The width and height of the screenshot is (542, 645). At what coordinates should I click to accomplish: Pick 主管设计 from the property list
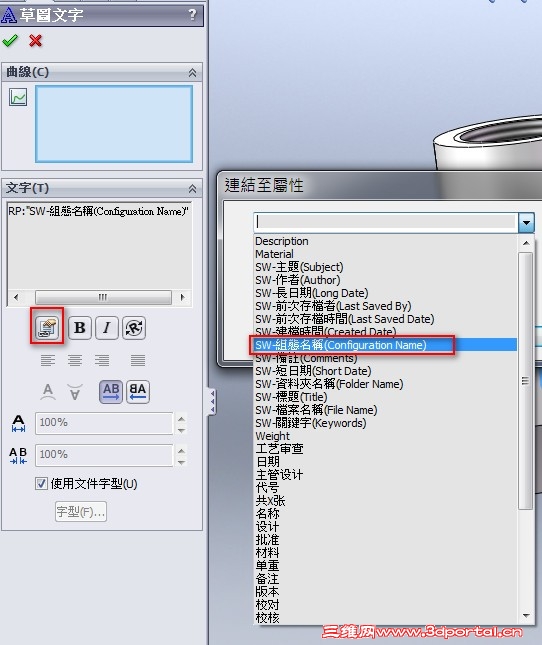point(280,475)
